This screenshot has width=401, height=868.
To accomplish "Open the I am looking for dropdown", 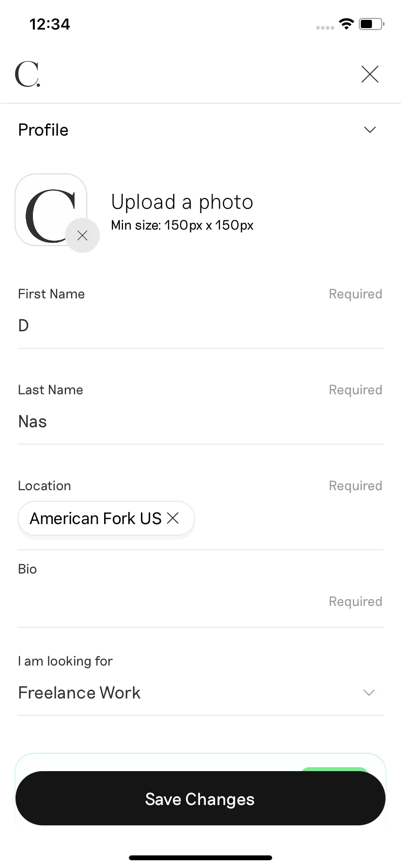I will pyautogui.click(x=200, y=693).
